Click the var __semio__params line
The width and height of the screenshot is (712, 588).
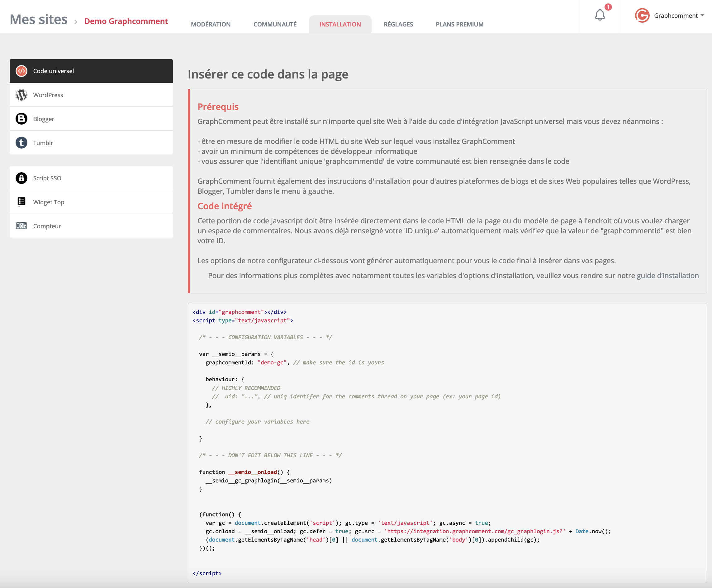[x=236, y=354]
